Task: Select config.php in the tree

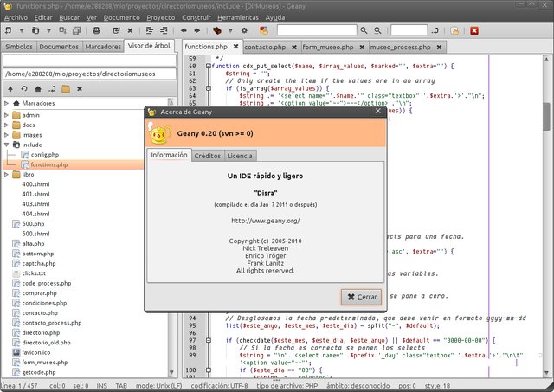Action: point(44,155)
